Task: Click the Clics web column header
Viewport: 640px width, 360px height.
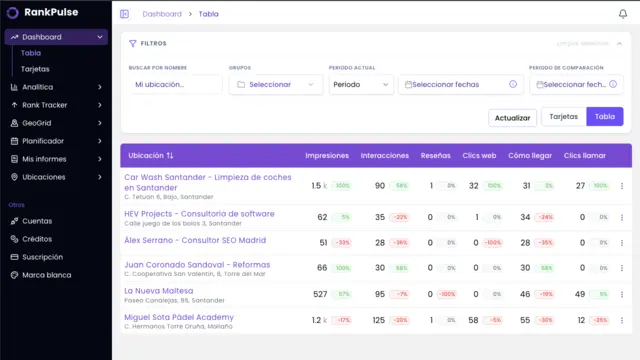Action: [479, 156]
